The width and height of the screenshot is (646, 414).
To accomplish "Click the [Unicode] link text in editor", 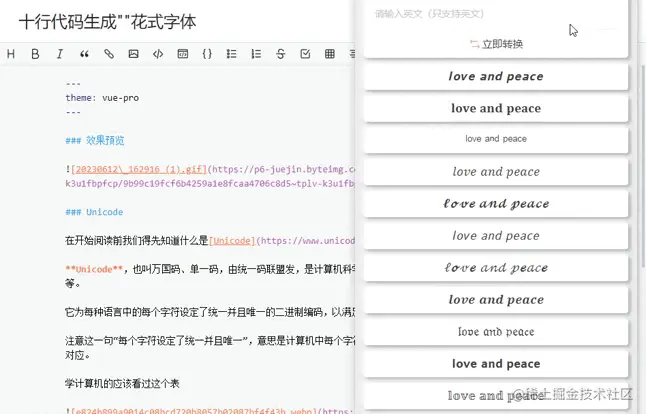I will 232,241.
